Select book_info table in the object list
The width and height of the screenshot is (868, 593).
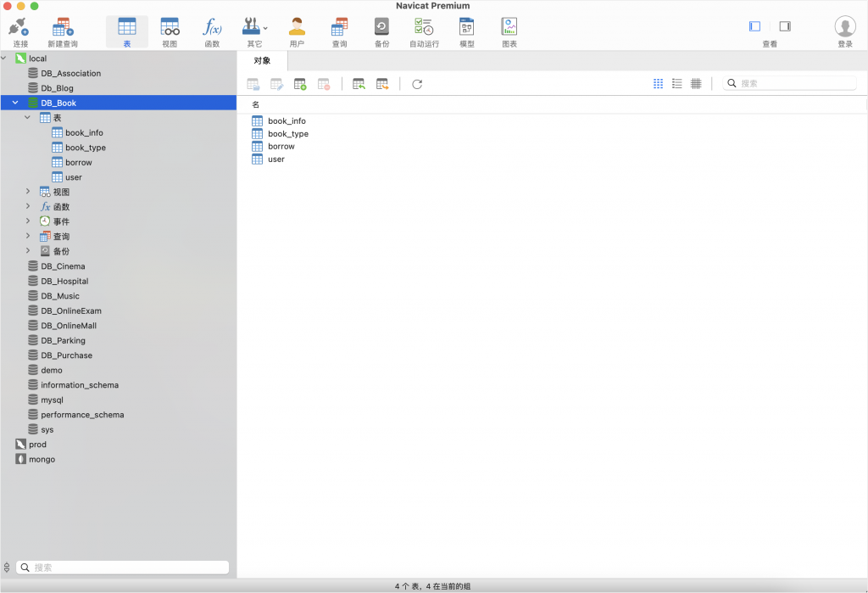287,121
